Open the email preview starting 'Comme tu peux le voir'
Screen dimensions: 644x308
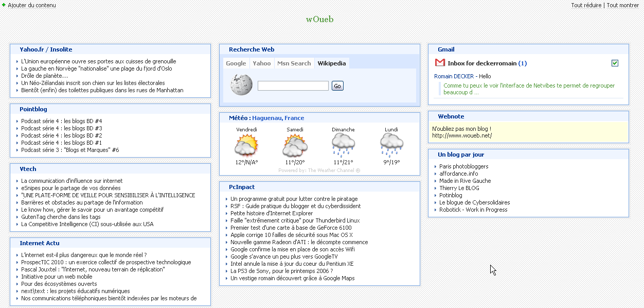click(529, 89)
